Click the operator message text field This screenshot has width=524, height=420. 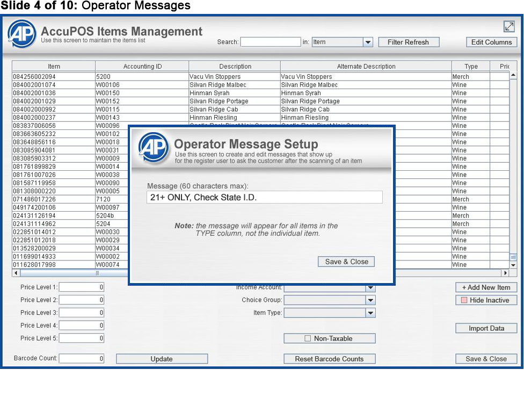(x=264, y=198)
